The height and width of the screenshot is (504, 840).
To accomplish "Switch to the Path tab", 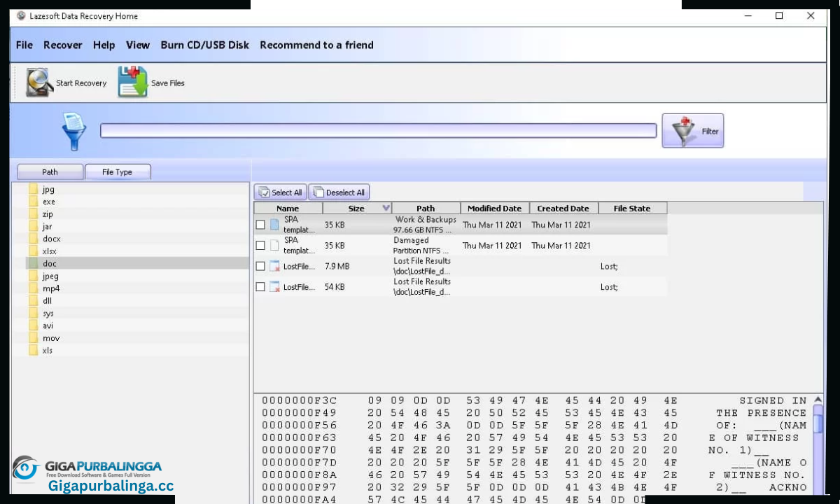I will pos(50,171).
